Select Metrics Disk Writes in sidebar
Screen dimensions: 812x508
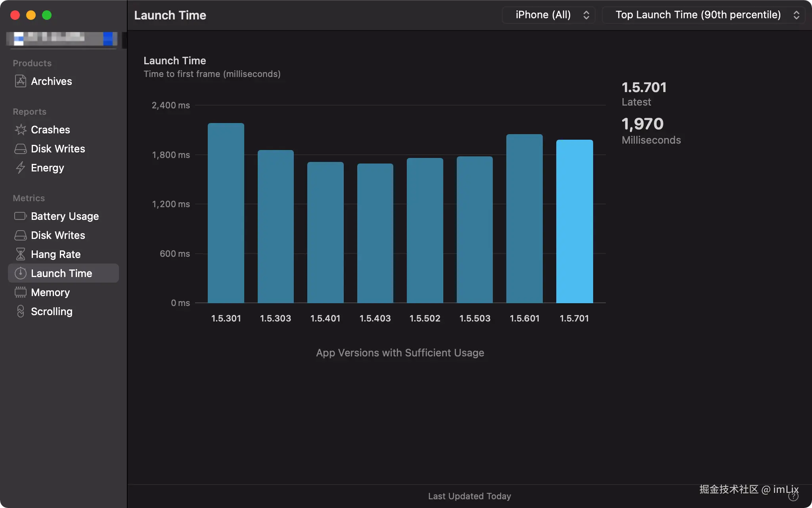(58, 235)
